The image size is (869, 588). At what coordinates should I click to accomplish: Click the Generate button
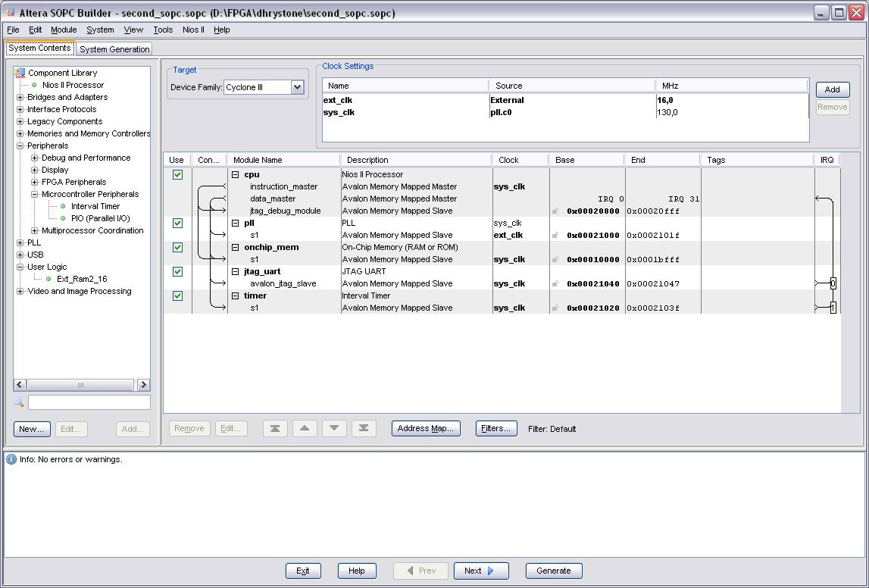click(x=553, y=571)
